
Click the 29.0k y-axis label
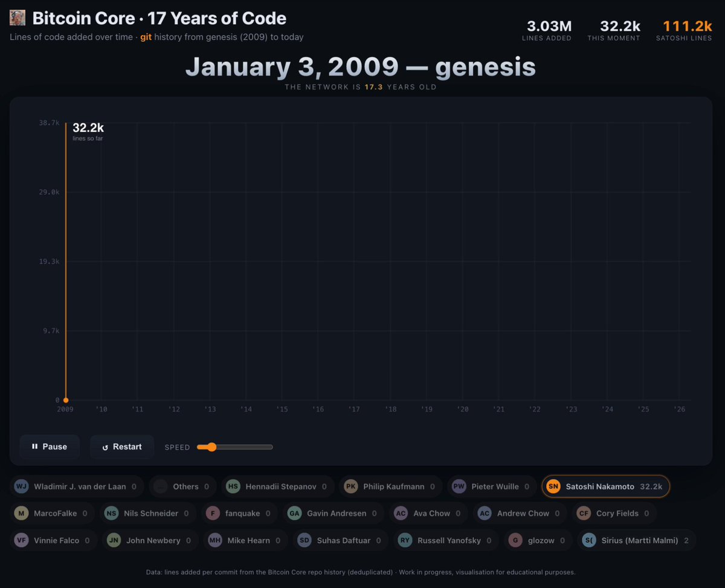point(50,192)
